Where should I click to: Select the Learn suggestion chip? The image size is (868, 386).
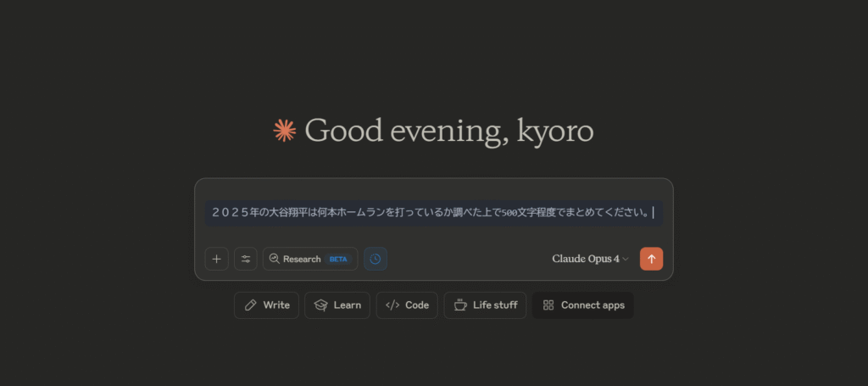[x=337, y=305]
